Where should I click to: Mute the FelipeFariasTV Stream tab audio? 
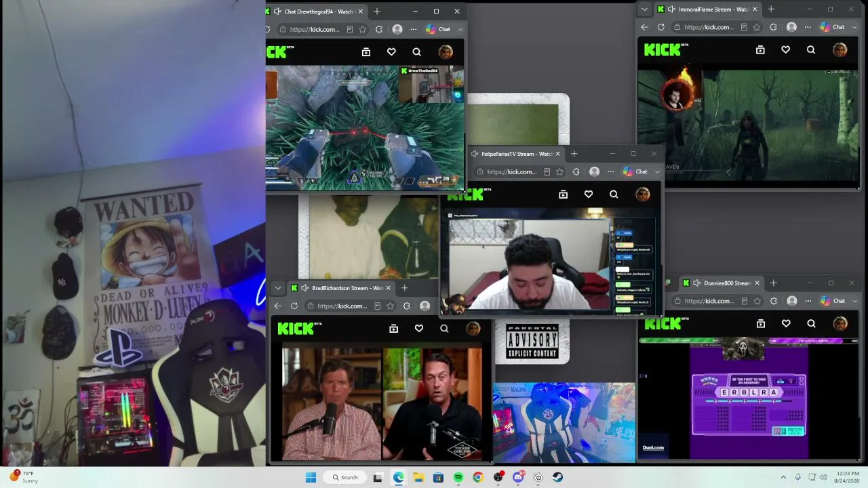[x=474, y=154]
